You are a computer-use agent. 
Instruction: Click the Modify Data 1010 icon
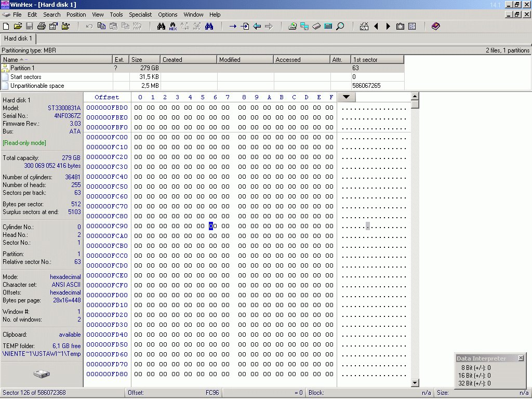pos(137,26)
